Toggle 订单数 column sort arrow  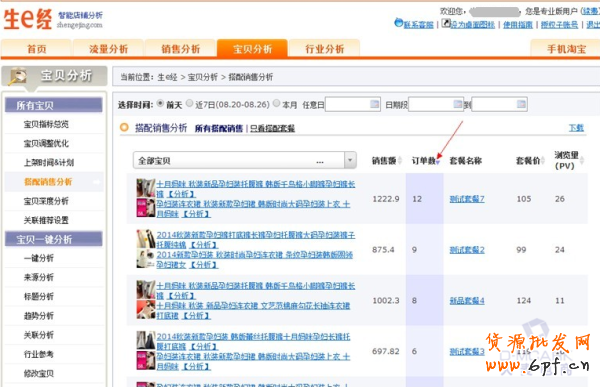pyautogui.click(x=438, y=162)
